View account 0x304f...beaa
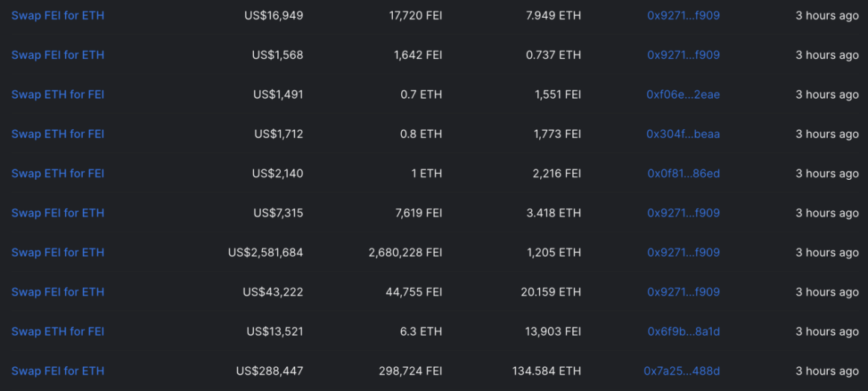This screenshot has height=391, width=868. coord(683,134)
